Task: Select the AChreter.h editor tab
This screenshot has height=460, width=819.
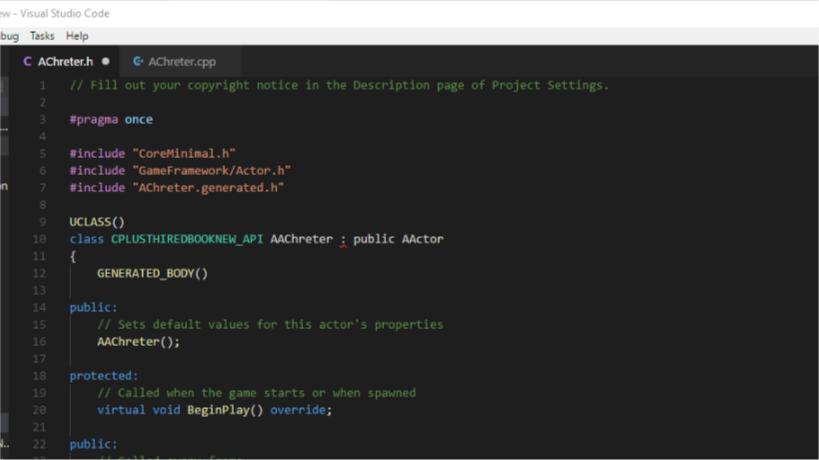Action: (65, 62)
